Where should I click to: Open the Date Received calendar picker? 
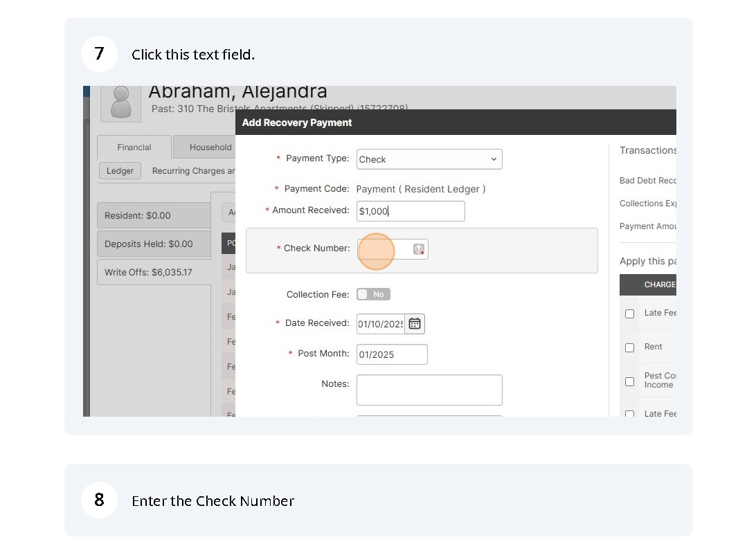tap(415, 324)
